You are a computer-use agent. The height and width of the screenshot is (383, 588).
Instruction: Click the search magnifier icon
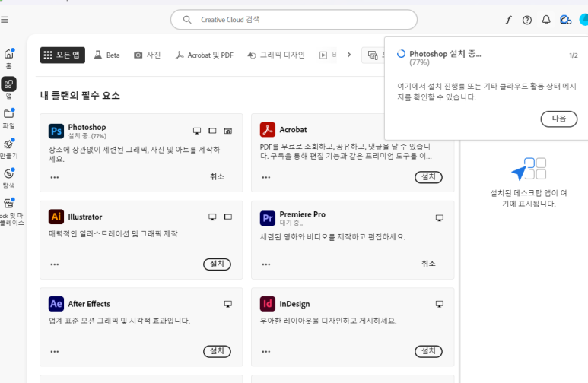coord(187,20)
